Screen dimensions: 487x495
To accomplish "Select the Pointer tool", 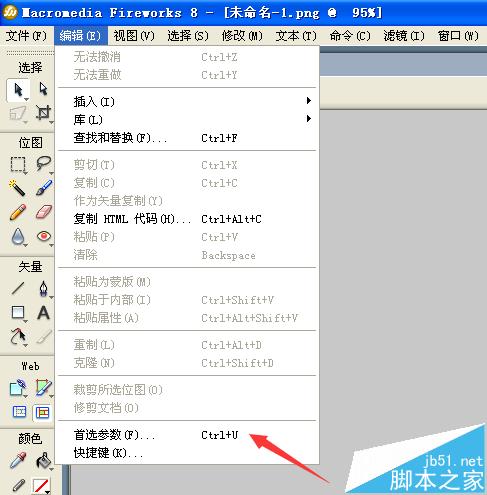I will 18,90.
